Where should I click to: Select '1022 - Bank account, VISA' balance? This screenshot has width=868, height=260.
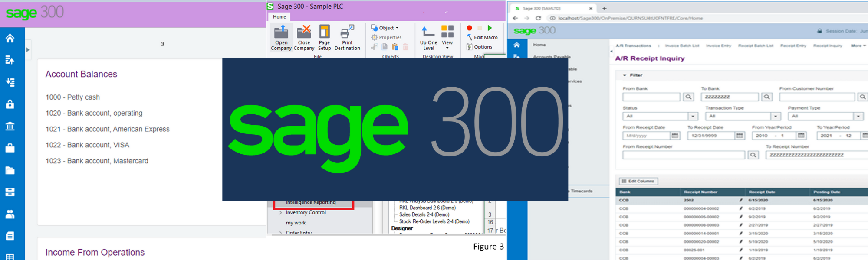coord(87,145)
